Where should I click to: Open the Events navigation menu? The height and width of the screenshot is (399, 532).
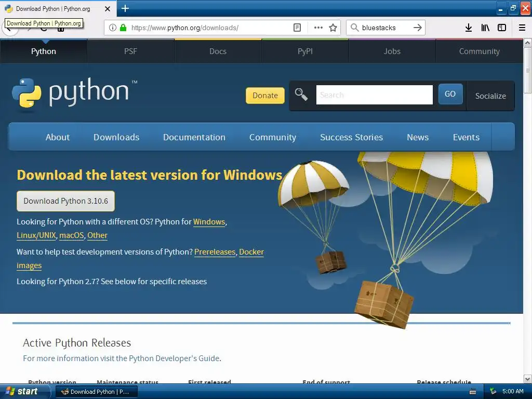(466, 137)
